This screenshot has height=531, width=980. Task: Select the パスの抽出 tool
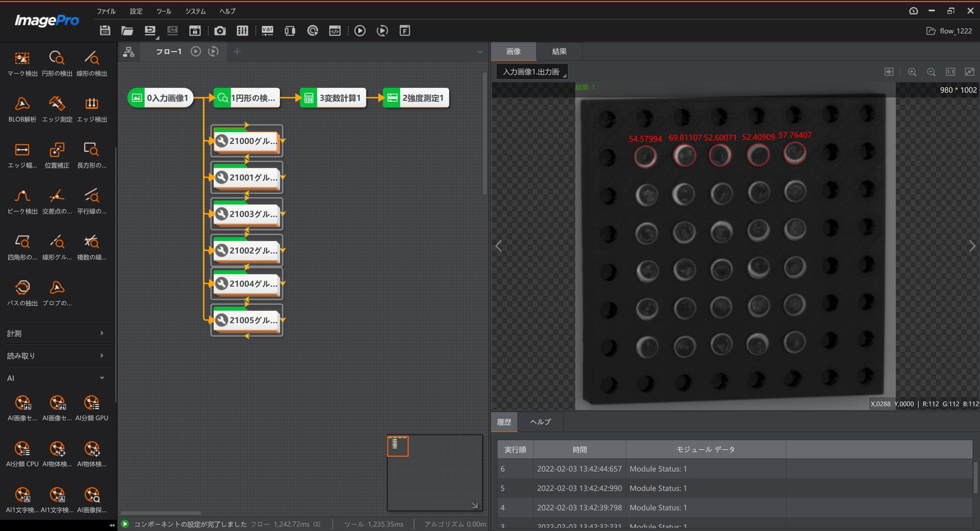22,293
